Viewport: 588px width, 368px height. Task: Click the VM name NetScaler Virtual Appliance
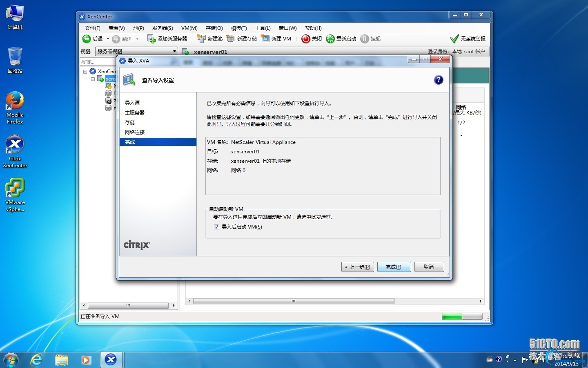tap(263, 142)
